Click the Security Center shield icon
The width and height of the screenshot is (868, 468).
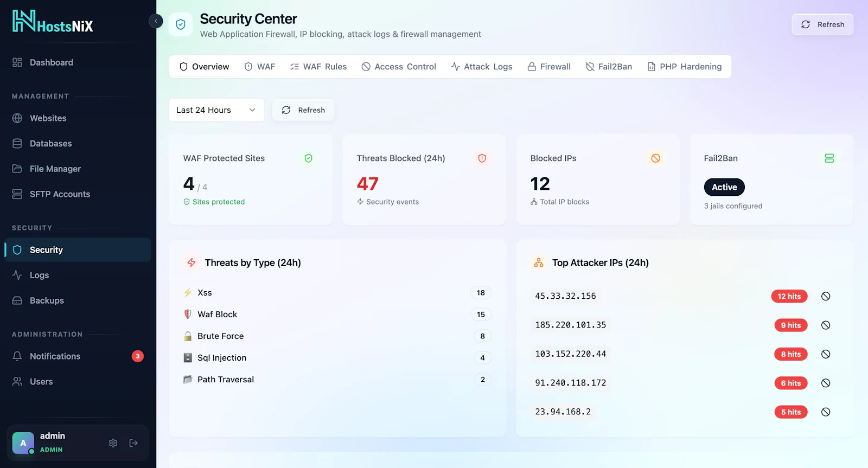tap(181, 24)
